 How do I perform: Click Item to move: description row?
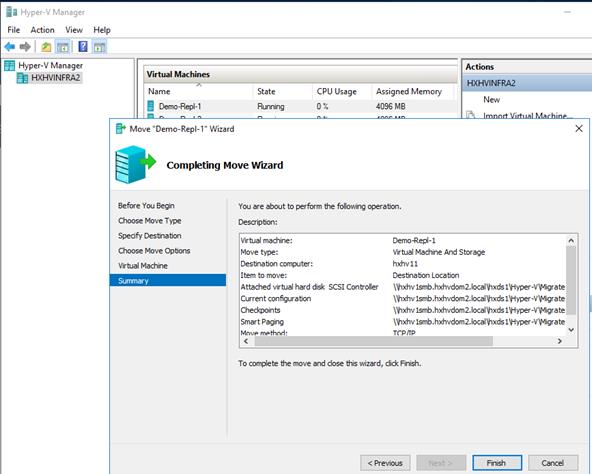[403, 275]
